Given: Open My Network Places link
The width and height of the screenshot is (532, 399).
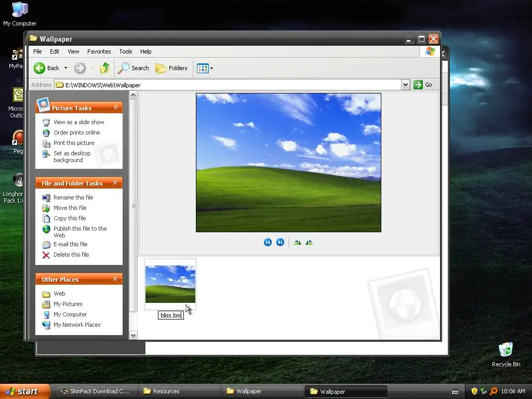Looking at the screenshot, I should pos(77,325).
